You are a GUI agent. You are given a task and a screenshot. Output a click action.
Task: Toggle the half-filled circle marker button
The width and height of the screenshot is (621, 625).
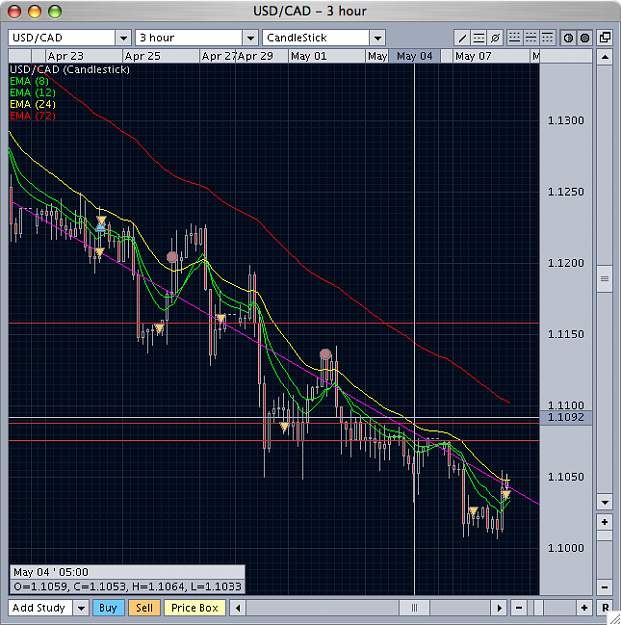click(x=568, y=38)
